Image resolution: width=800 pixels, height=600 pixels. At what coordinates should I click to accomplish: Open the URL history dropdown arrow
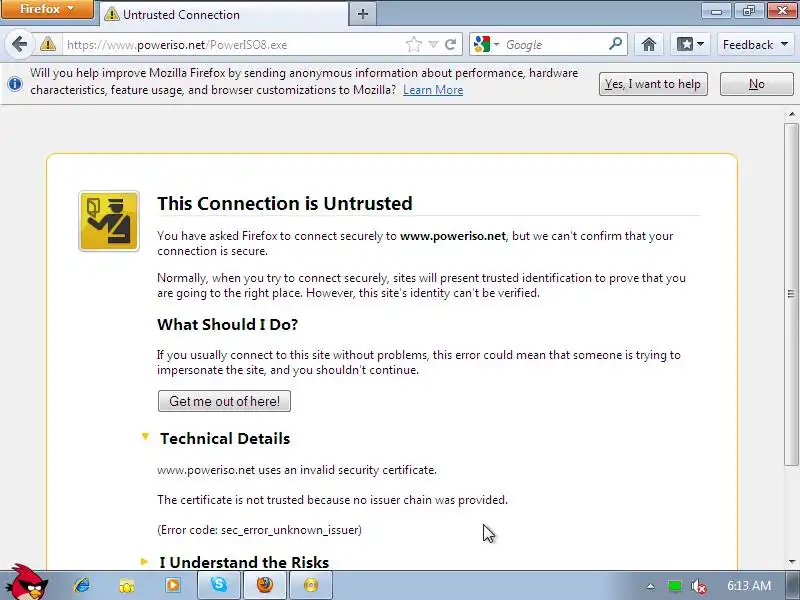tap(433, 44)
